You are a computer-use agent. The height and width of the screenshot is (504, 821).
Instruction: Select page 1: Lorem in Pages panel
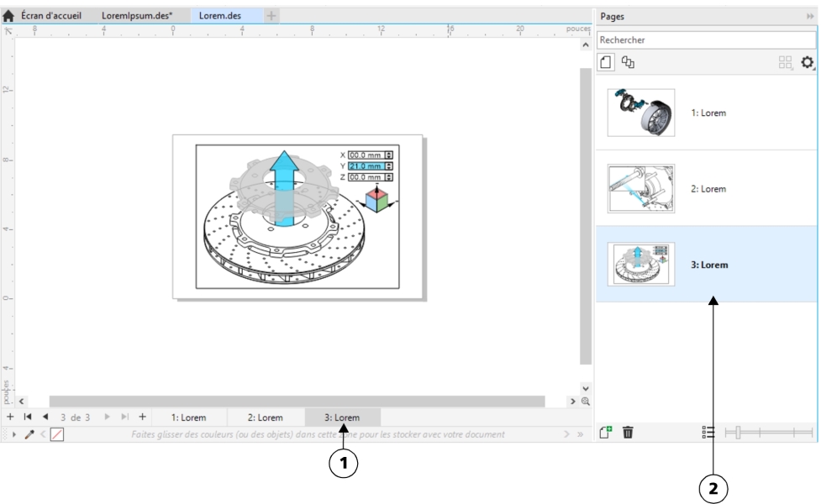[x=707, y=113]
